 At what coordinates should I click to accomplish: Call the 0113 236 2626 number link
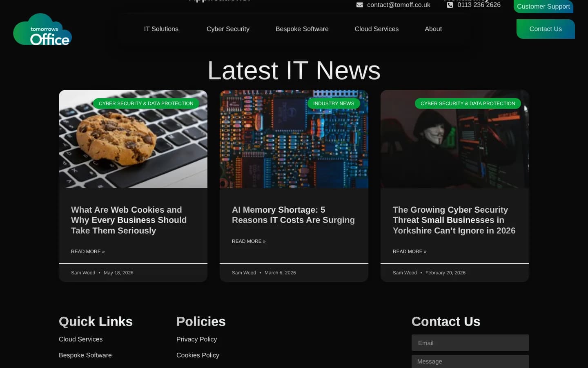tap(479, 5)
